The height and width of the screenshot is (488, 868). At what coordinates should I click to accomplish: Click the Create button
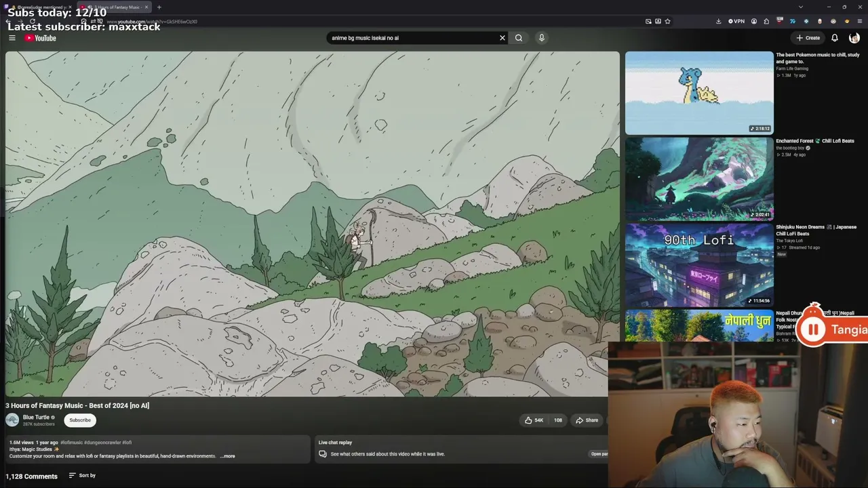[x=808, y=38]
